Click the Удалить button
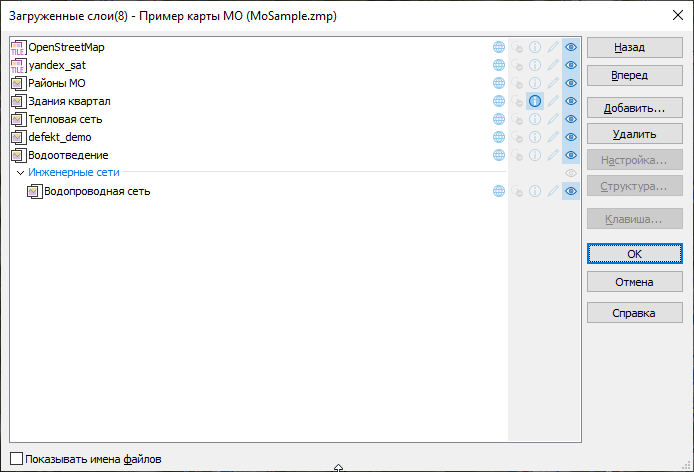Viewport: 694px width, 472px height. [635, 134]
